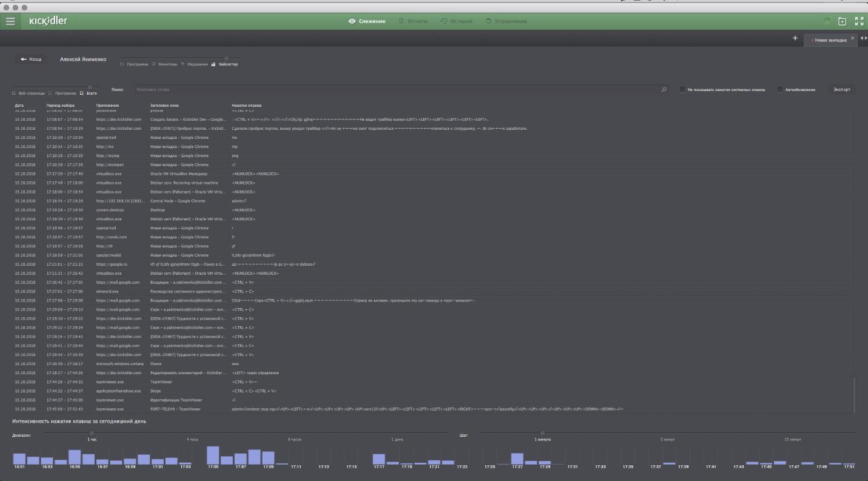Viewport: 868px width, 481px height.
Task: Sort by Нажатия клавиш column header
Action: 247,105
